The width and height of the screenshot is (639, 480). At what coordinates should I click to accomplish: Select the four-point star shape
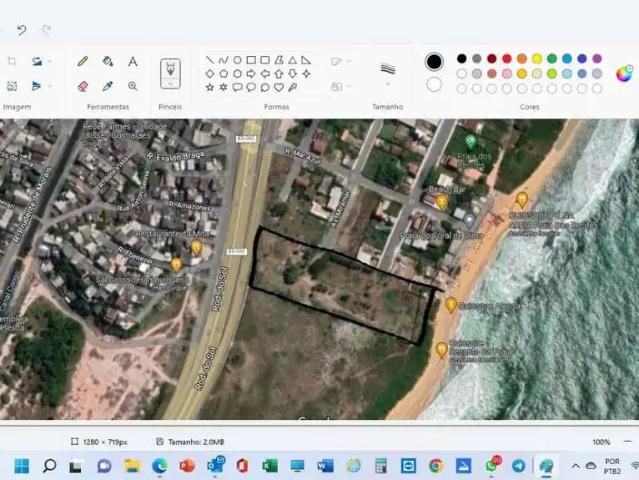coord(306,74)
